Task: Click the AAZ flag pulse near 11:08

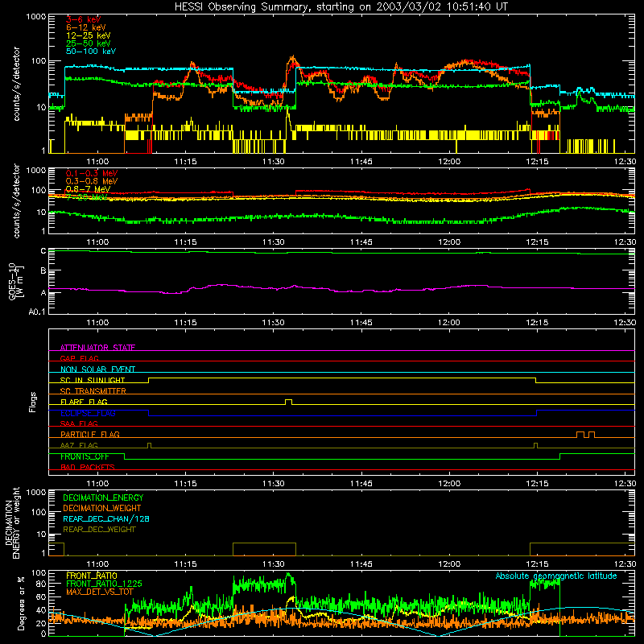Action: (x=149, y=446)
